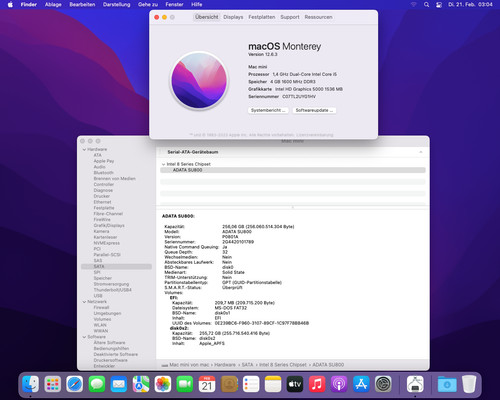This screenshot has height=400, width=500.
Task: Select ADATA SU800 device row
Action: (x=293, y=170)
